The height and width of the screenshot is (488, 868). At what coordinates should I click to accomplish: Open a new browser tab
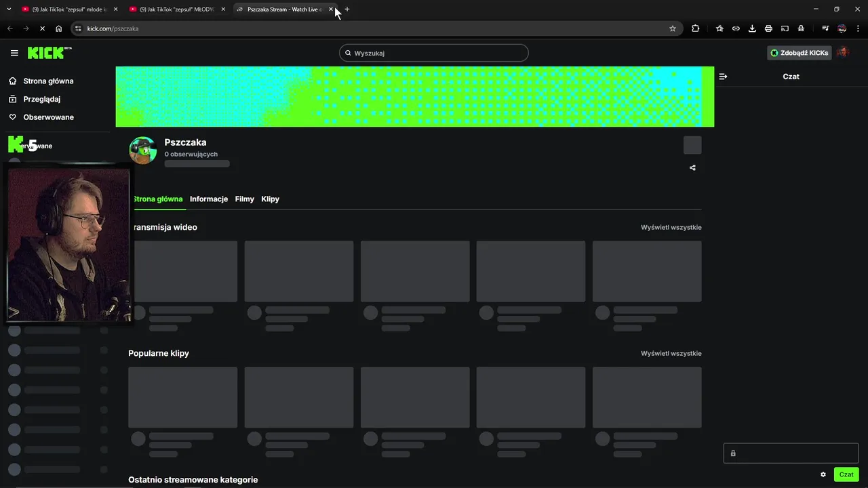(x=347, y=9)
